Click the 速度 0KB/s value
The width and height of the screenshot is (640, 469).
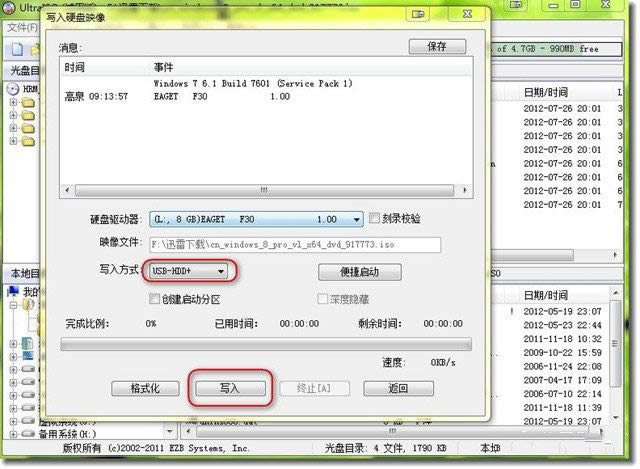point(442,362)
